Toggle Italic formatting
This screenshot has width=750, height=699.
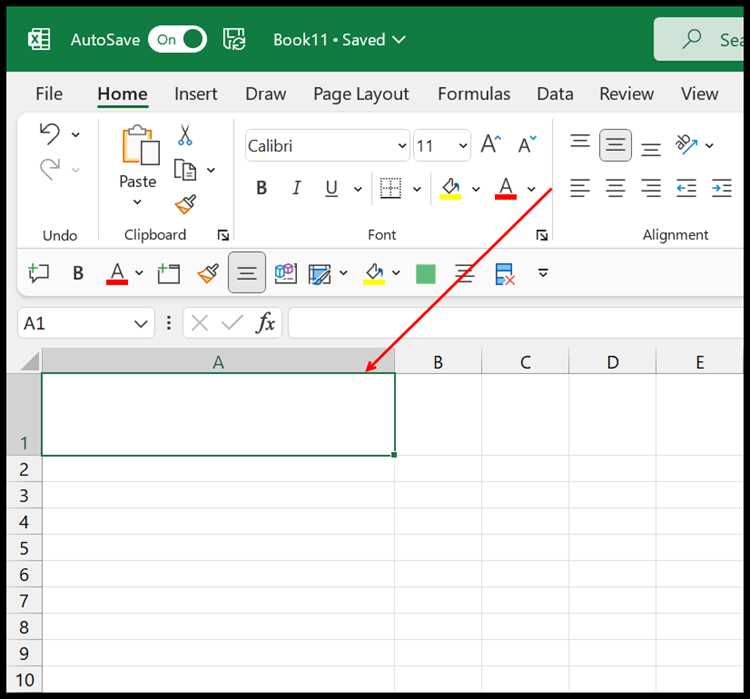(297, 188)
